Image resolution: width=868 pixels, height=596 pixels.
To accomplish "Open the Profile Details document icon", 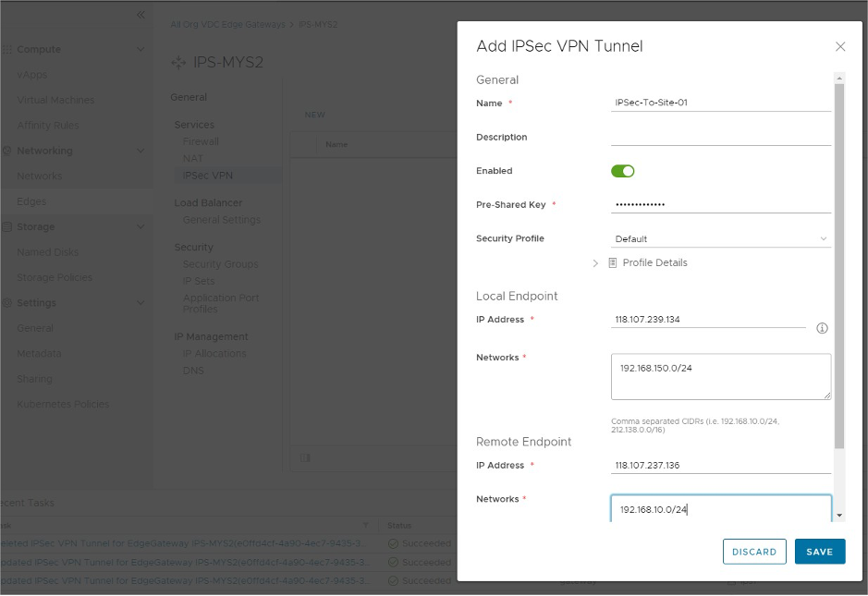I will (x=612, y=262).
